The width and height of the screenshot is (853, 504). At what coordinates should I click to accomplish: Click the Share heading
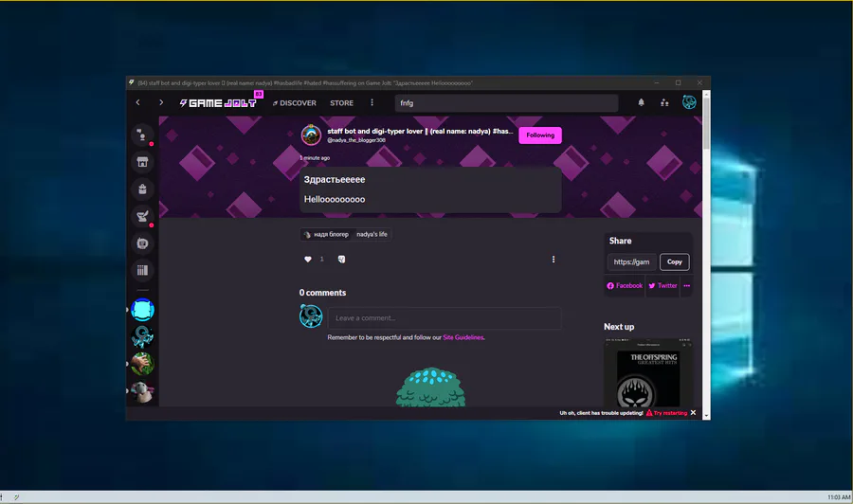(620, 241)
